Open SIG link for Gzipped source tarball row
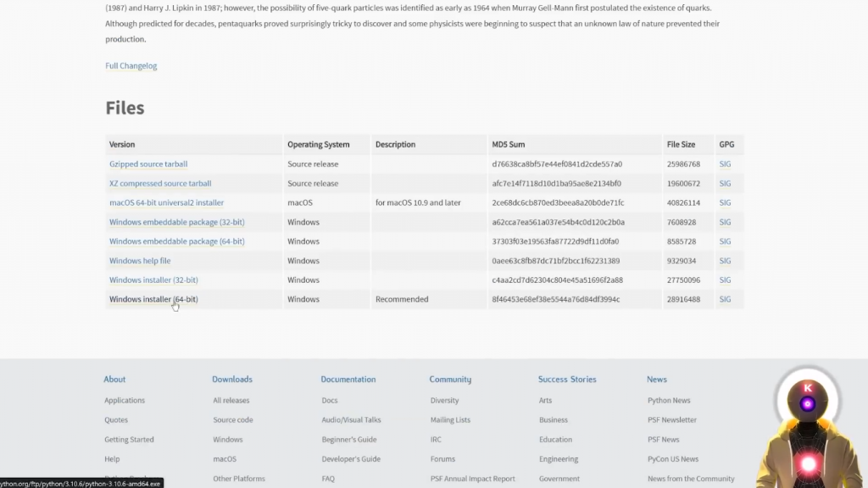This screenshot has width=868, height=488. point(725,164)
